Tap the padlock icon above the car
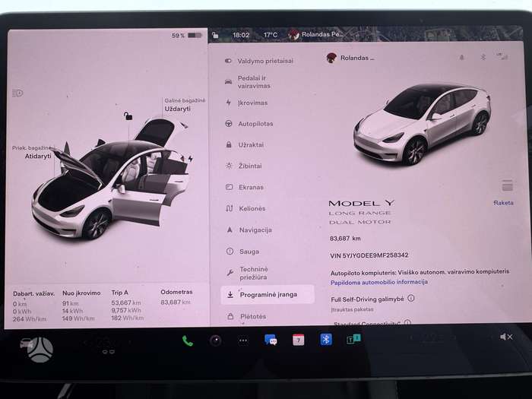The image size is (532, 399). [x=128, y=116]
